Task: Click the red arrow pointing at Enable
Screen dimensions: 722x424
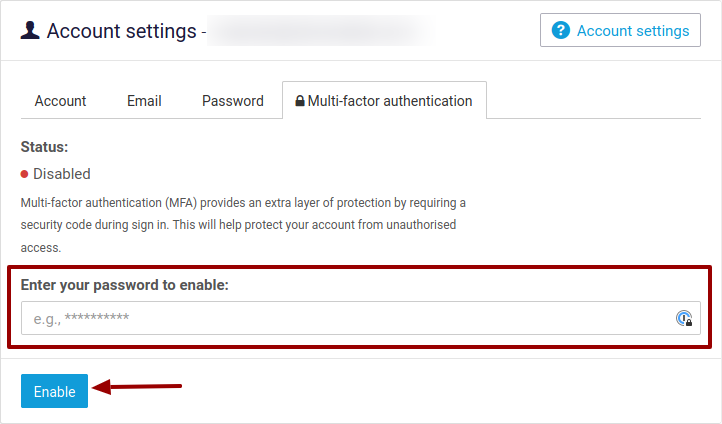Action: (x=137, y=387)
